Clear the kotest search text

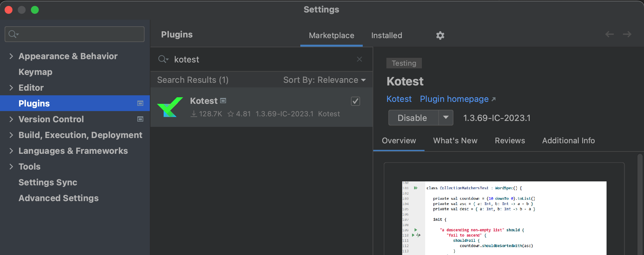coord(359,59)
